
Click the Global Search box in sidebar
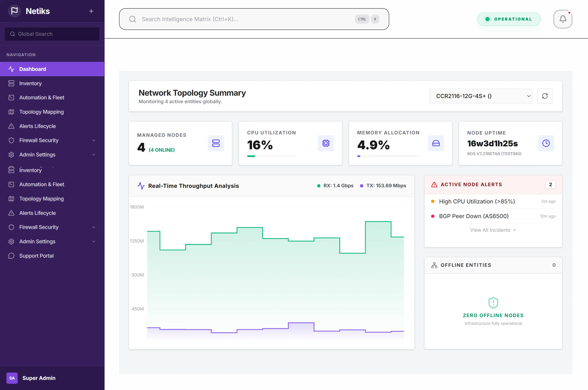52,34
